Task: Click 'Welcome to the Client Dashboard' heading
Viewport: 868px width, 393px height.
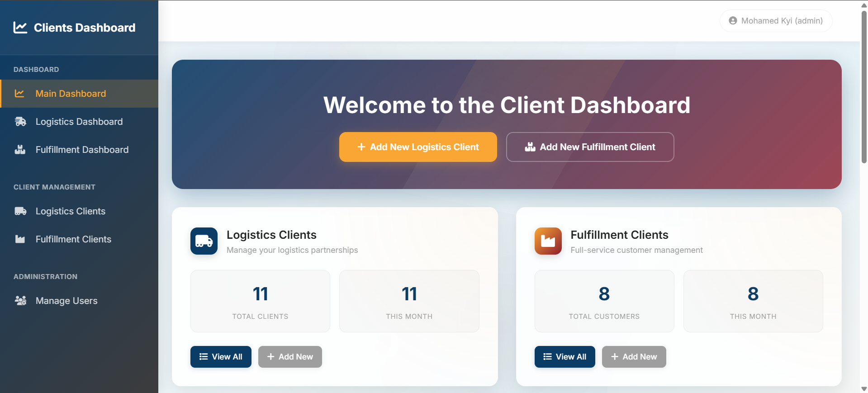Action: coord(507,105)
